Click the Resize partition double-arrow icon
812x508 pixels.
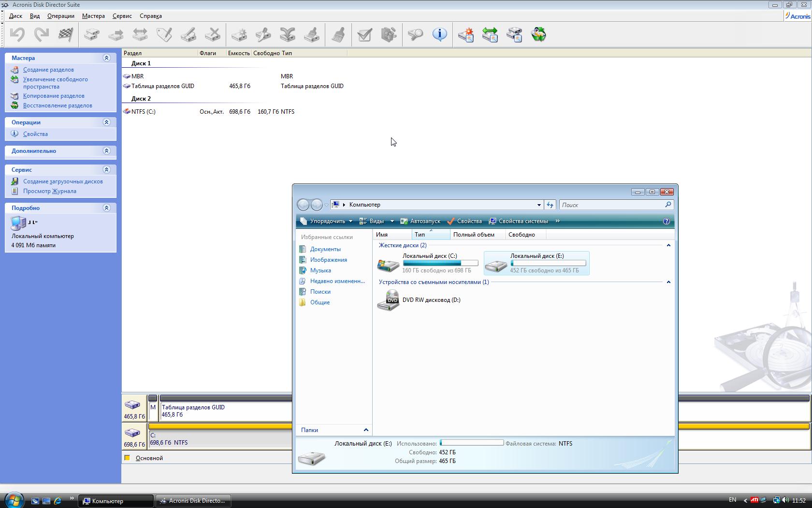point(140,34)
